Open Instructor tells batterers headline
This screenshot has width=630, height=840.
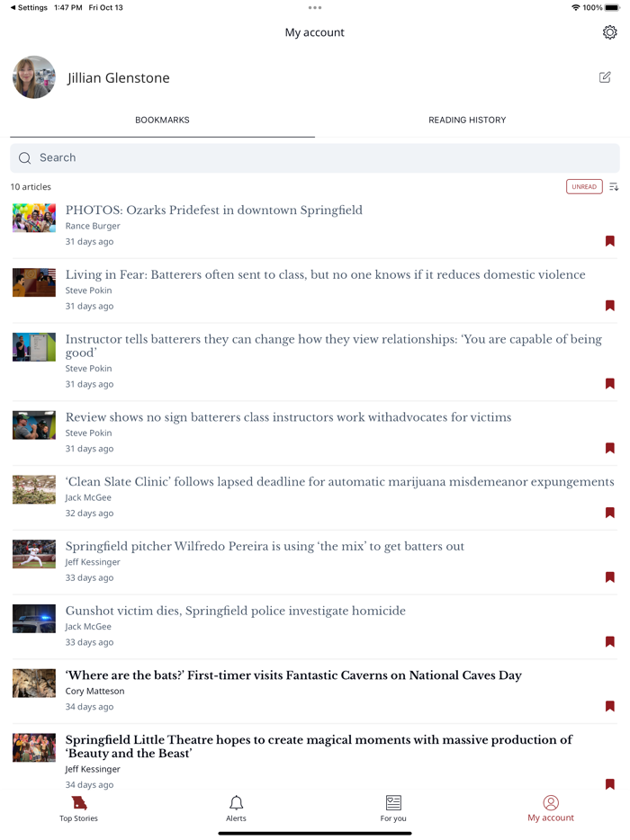334,345
